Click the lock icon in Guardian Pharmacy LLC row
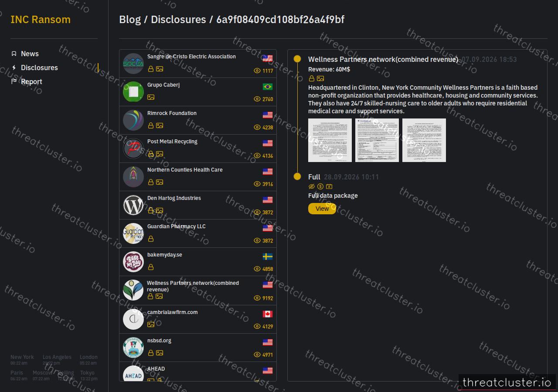 point(151,239)
